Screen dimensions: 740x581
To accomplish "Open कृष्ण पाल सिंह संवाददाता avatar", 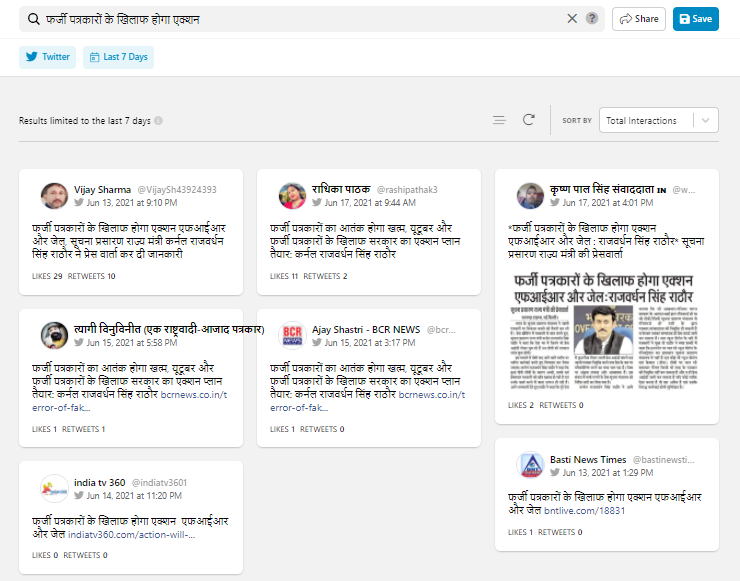I will point(530,196).
